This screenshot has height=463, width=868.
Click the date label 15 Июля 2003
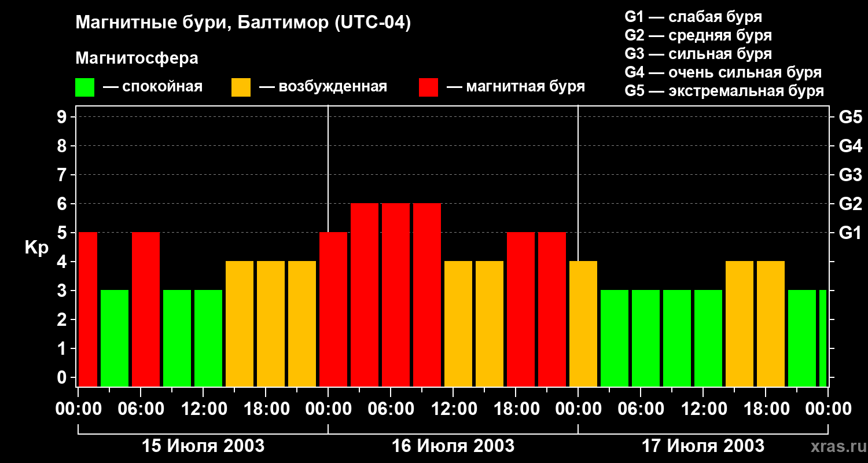coord(203,446)
